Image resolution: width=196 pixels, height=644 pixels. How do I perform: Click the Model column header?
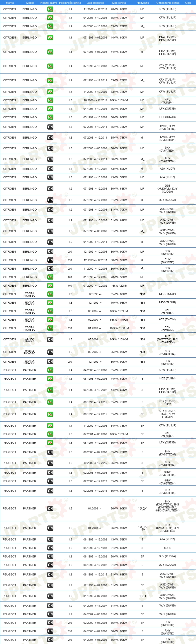point(30,3)
